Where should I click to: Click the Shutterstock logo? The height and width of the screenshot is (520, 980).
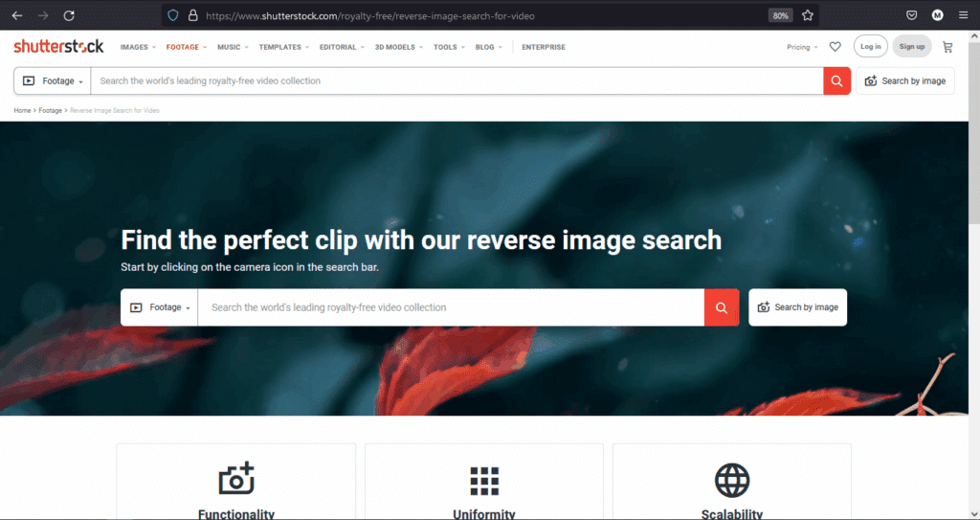(x=58, y=46)
